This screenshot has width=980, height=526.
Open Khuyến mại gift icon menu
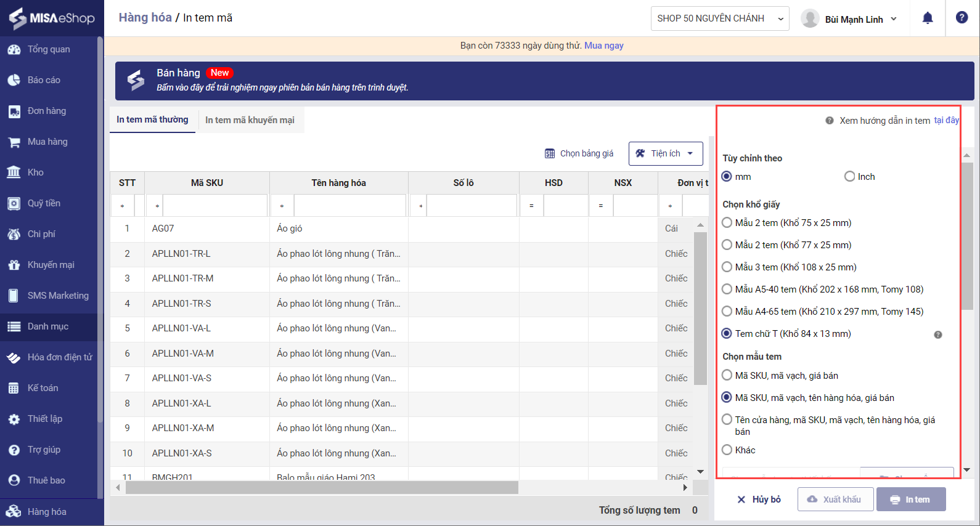[x=51, y=265]
